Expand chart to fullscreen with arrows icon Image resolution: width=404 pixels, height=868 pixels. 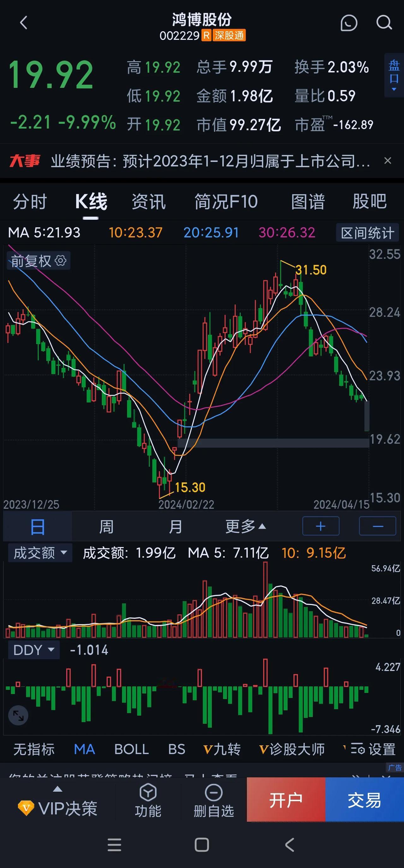(x=18, y=715)
